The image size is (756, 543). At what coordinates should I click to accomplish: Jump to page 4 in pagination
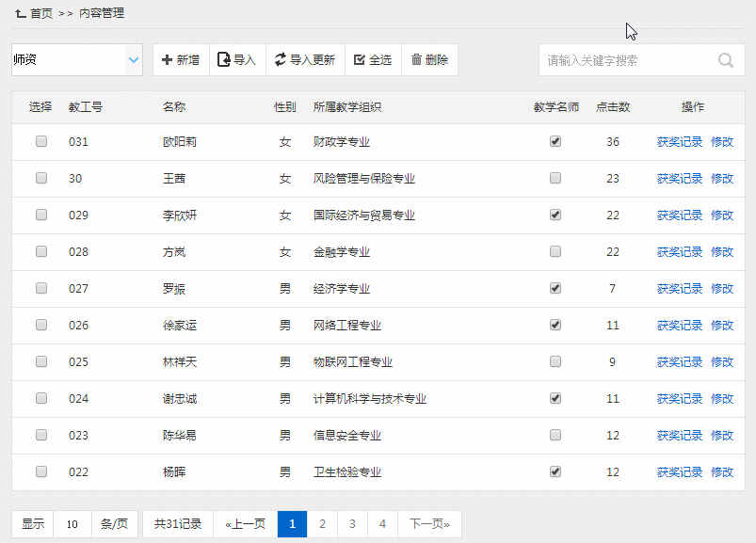[x=382, y=524]
